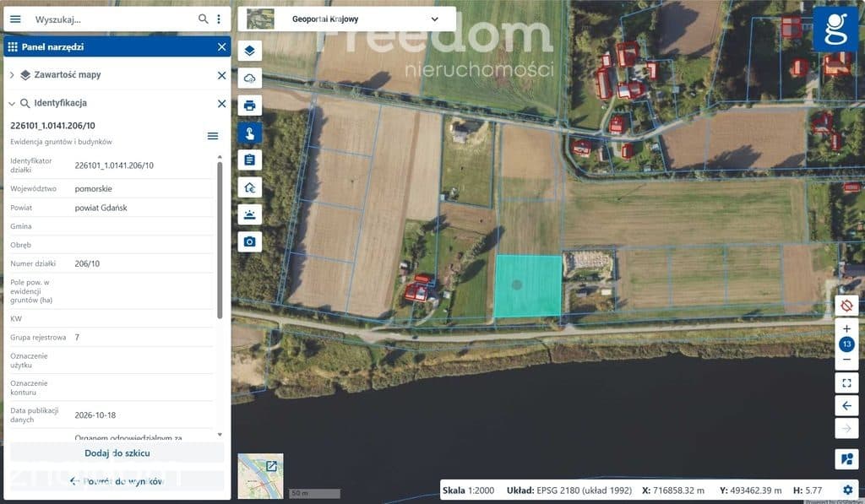Expand the Zawartość mapy section
The image size is (865, 504).
[x=12, y=75]
